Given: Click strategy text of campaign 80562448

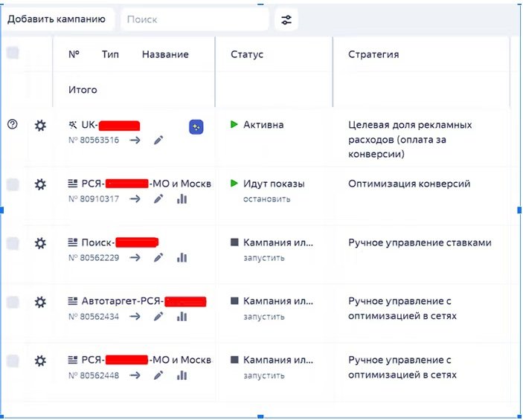Looking at the screenshot, I should pos(402,368).
